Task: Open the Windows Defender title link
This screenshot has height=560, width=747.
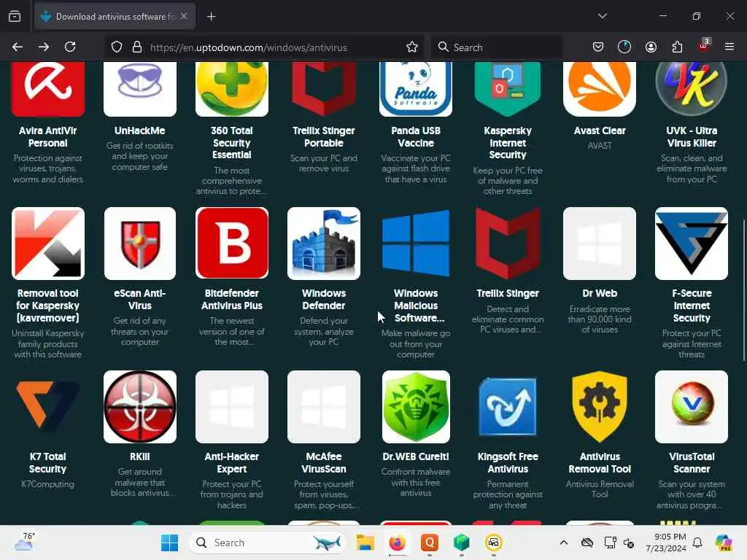Action: pyautogui.click(x=323, y=300)
